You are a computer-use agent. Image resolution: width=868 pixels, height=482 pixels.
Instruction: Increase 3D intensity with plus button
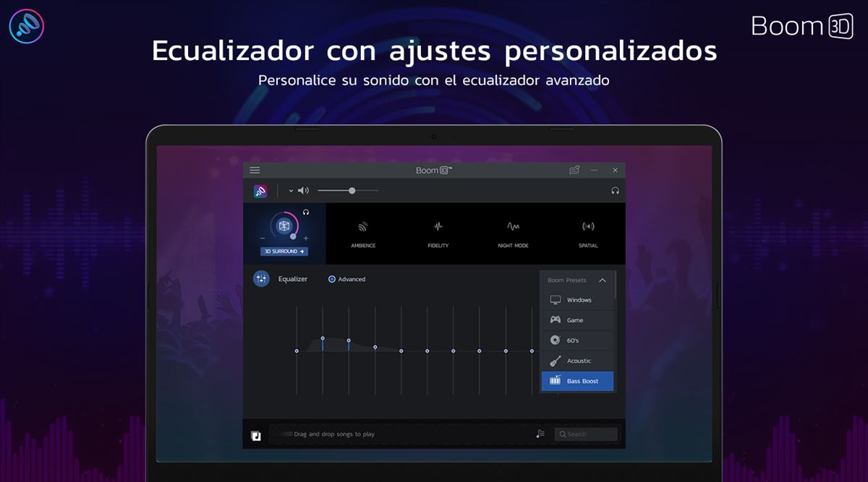click(x=306, y=238)
